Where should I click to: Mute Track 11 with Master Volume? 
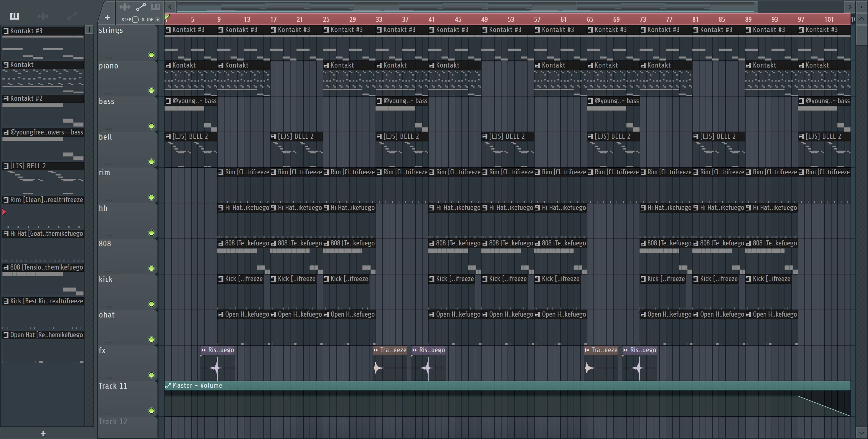(151, 411)
